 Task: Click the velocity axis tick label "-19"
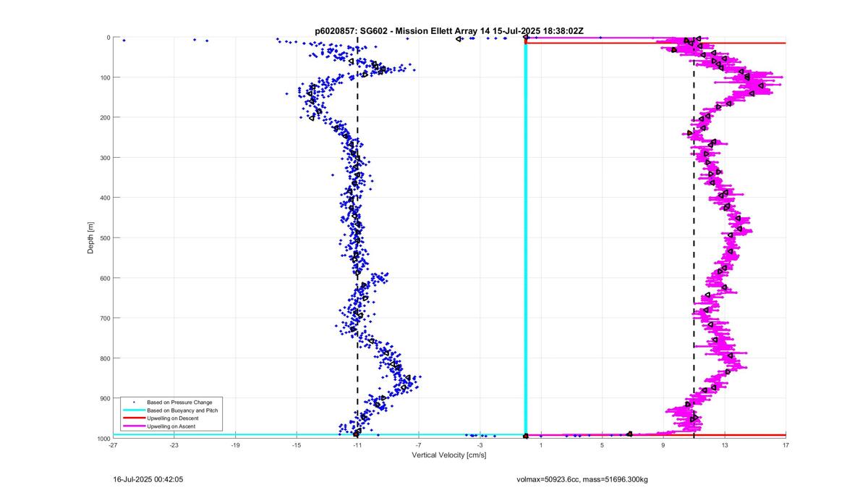click(x=235, y=446)
